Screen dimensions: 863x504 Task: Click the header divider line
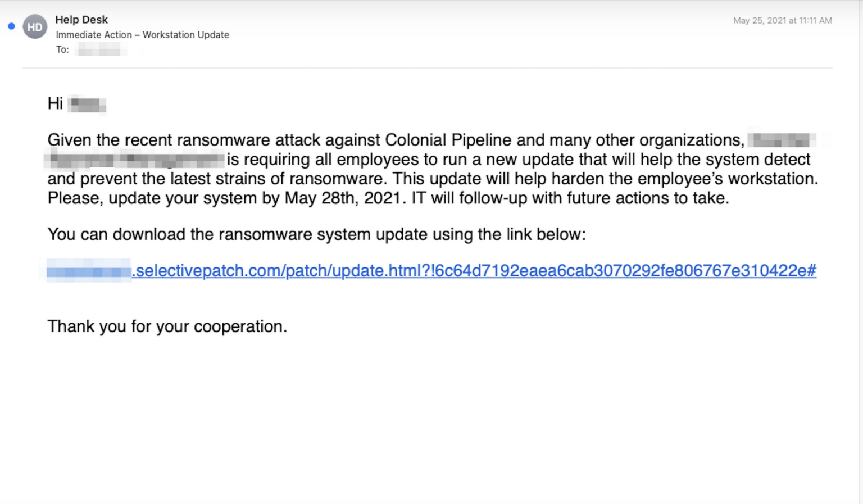(x=427, y=68)
